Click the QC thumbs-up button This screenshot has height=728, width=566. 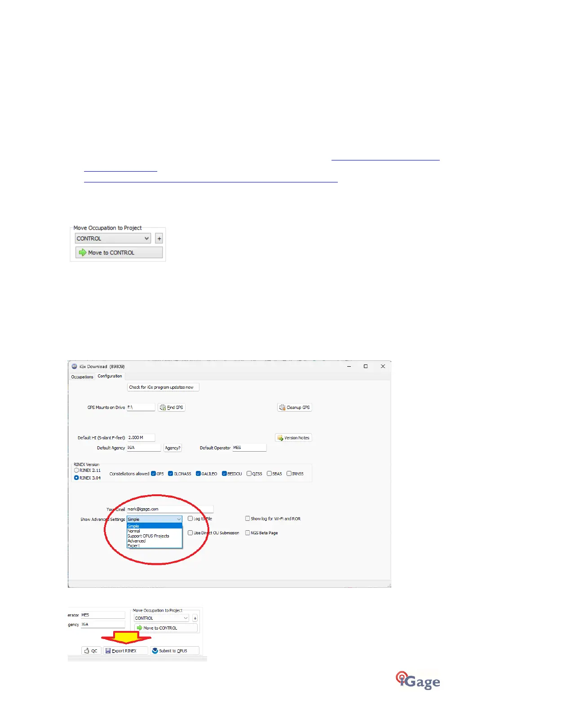(91, 651)
